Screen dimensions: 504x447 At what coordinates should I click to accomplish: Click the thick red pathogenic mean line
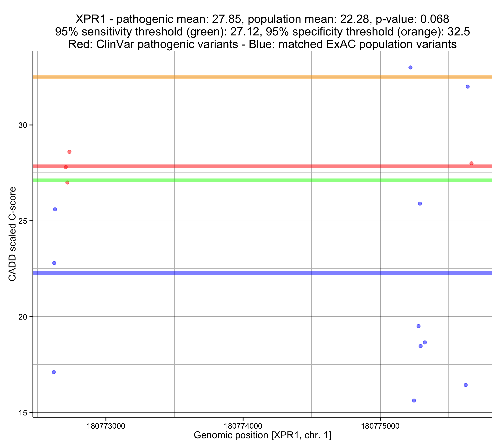coord(271,166)
